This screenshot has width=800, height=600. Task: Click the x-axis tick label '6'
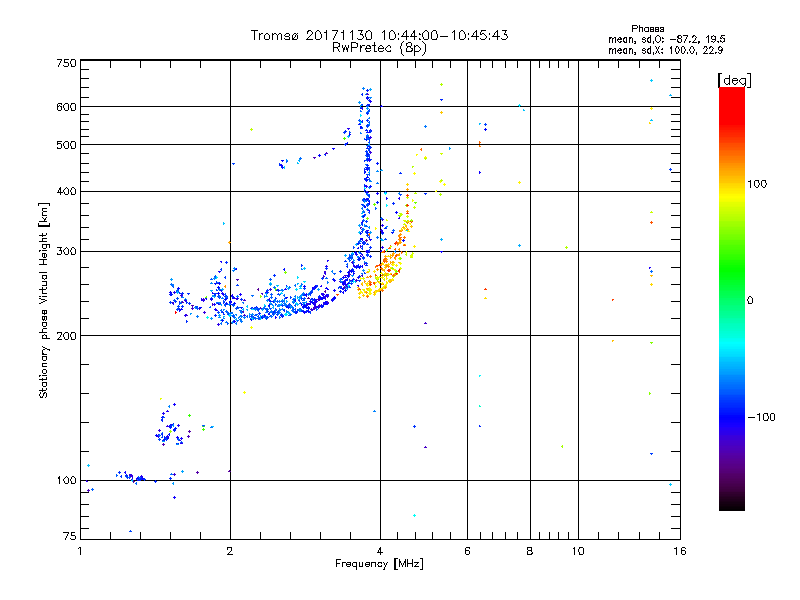tap(467, 551)
